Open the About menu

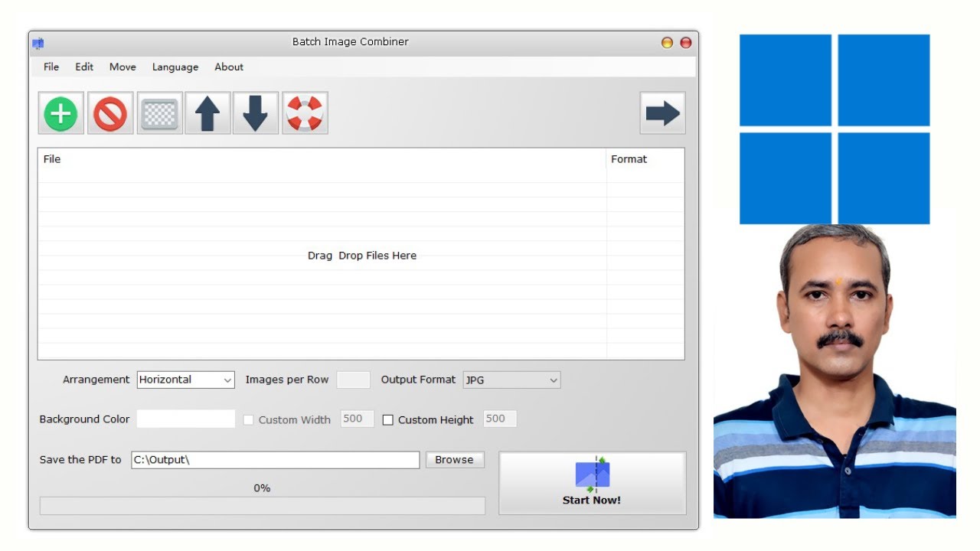[229, 67]
